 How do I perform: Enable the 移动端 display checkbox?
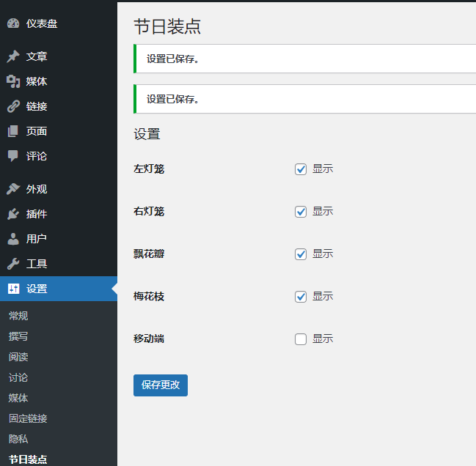[301, 339]
